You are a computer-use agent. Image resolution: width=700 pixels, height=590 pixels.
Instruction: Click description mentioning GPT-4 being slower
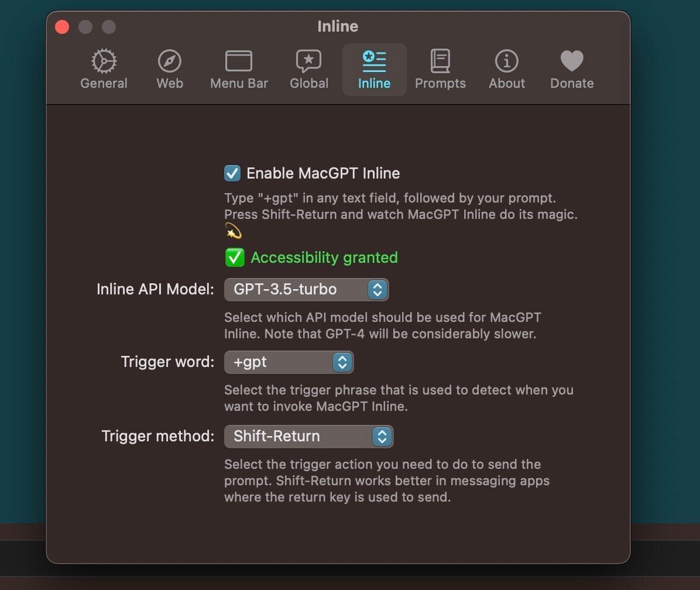(383, 326)
